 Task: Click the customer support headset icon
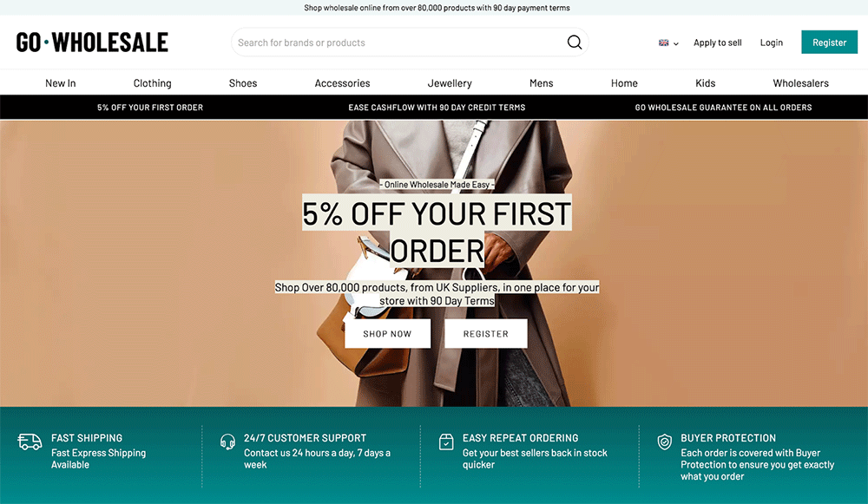[227, 442]
